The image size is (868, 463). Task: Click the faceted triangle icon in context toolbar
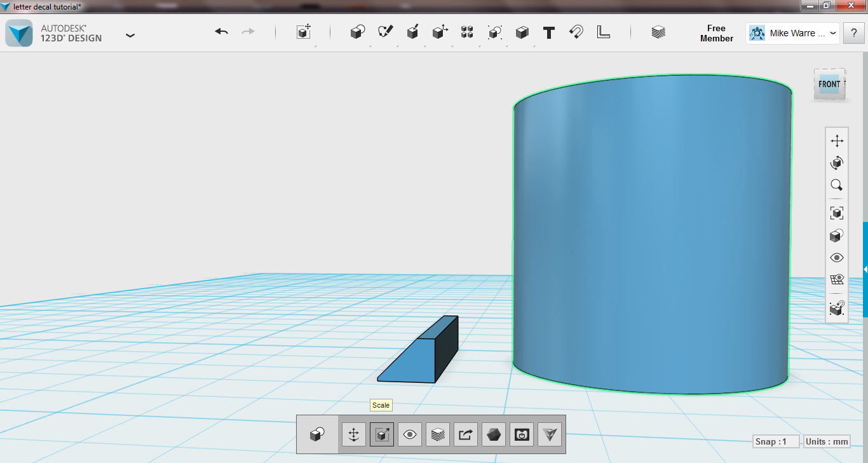coord(550,434)
